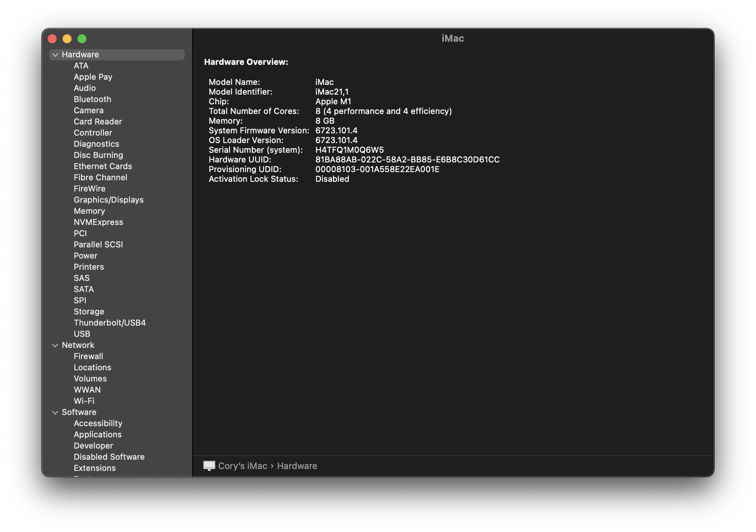The width and height of the screenshot is (756, 532).
Task: Collapse the Network section chevron
Action: click(55, 345)
